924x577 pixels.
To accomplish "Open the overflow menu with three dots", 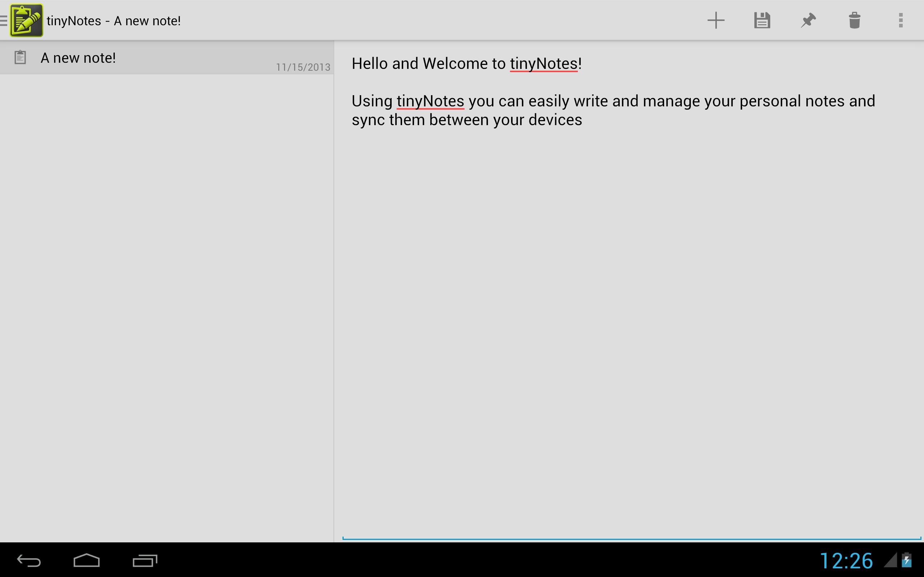I will click(901, 20).
